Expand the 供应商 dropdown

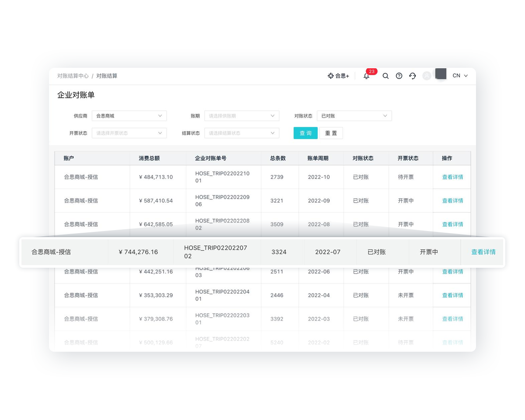point(129,116)
